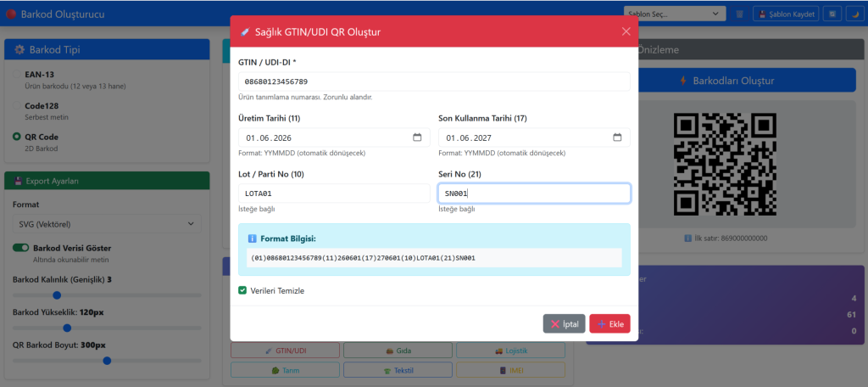
Task: Adjust the Barkod Yükseklik slider
Action: 107,328
